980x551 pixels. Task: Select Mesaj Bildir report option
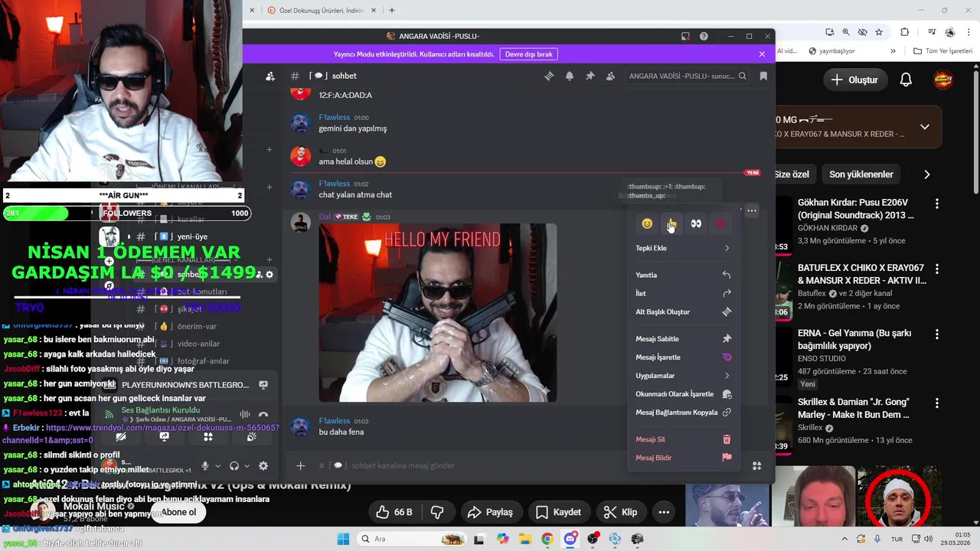tap(683, 458)
